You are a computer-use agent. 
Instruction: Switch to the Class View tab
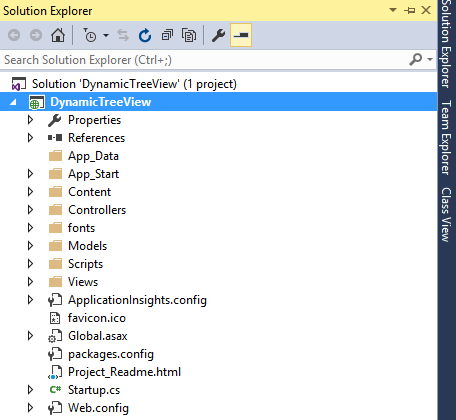(446, 215)
